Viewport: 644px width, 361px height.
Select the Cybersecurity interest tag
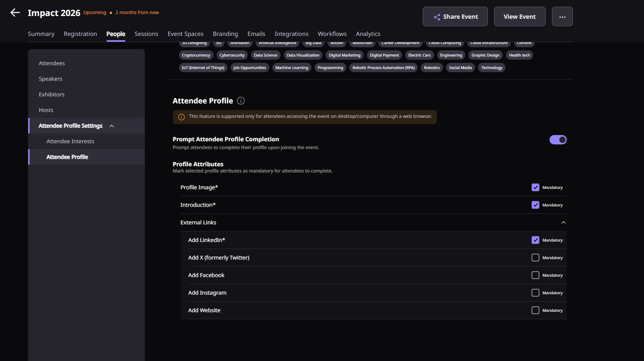pyautogui.click(x=232, y=55)
